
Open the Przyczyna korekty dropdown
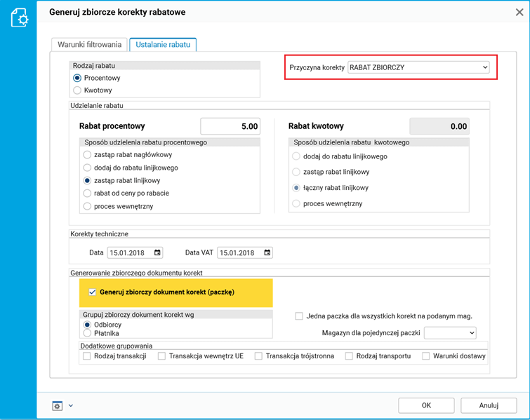coord(418,67)
